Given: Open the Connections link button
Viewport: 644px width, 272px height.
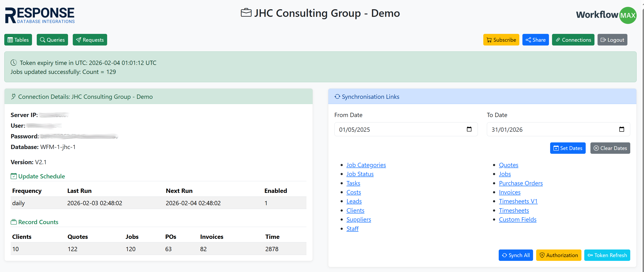Looking at the screenshot, I should 573,40.
